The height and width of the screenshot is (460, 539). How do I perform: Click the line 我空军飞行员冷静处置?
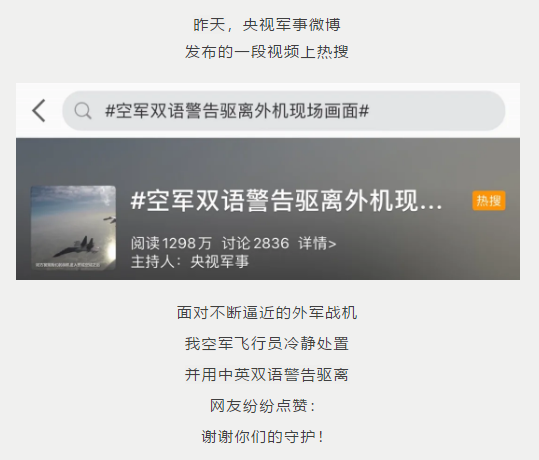tap(267, 344)
